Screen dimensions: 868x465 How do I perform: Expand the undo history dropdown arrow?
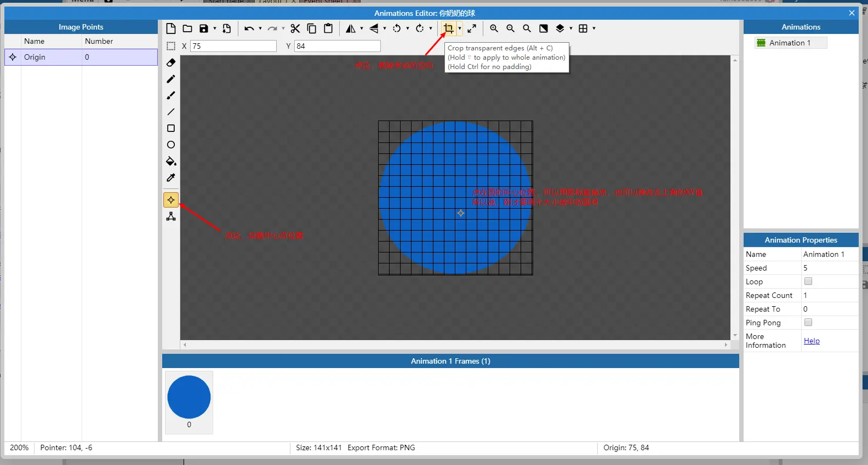(x=260, y=28)
